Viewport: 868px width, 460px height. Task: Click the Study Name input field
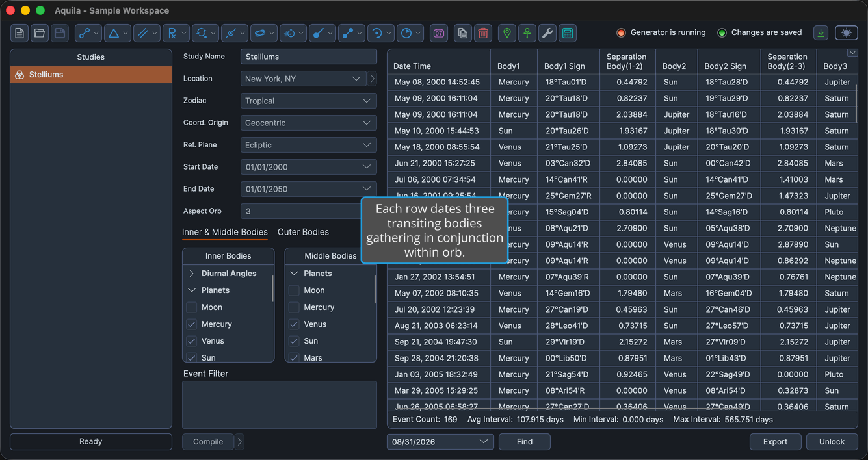click(308, 57)
